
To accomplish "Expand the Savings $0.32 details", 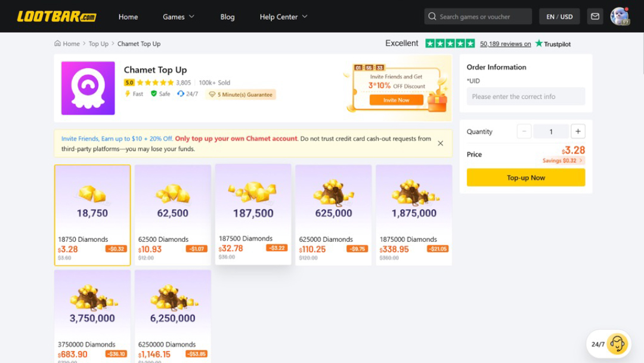I will click(x=563, y=161).
